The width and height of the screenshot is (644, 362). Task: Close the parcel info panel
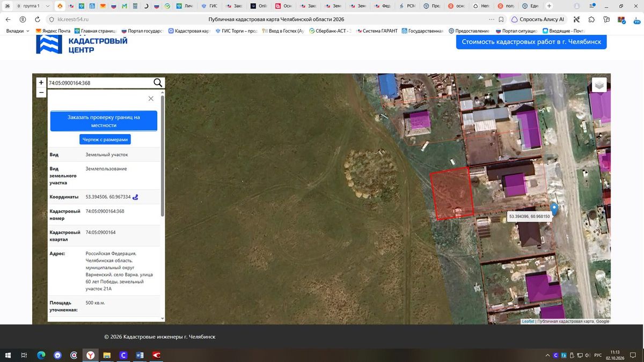(151, 99)
